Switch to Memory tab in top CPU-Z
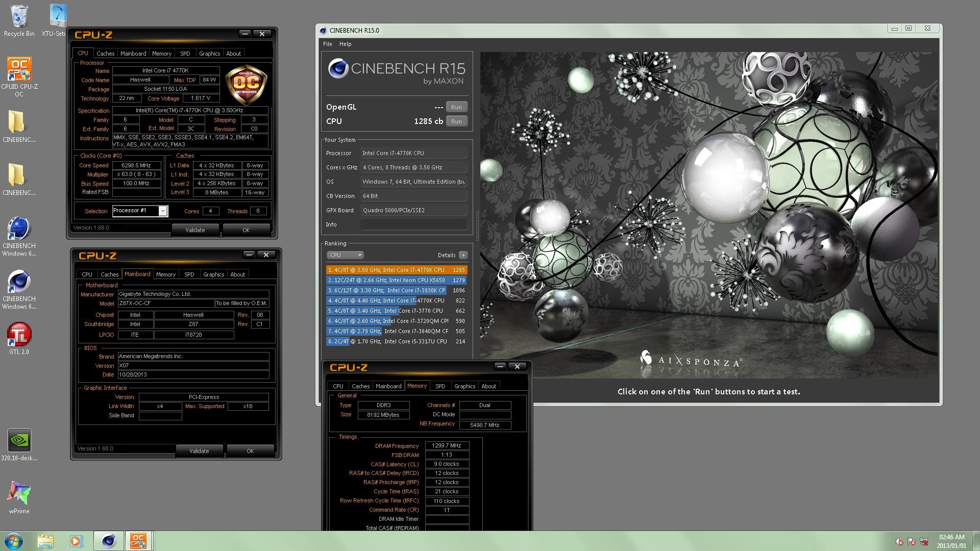The height and width of the screenshot is (551, 980). [x=162, y=54]
